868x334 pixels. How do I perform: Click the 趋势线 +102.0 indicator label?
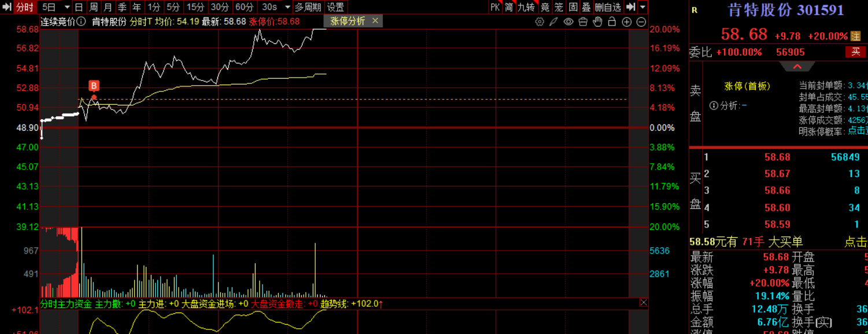pyautogui.click(x=352, y=303)
